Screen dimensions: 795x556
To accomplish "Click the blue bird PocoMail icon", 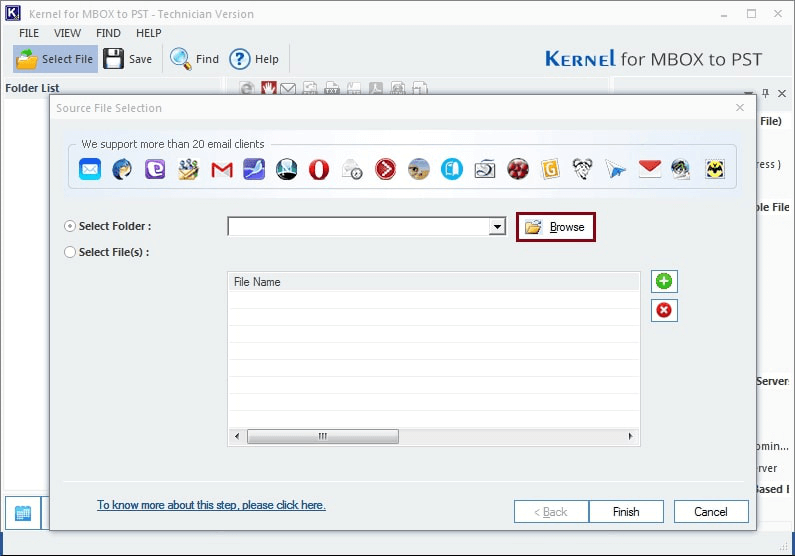I will [x=254, y=169].
